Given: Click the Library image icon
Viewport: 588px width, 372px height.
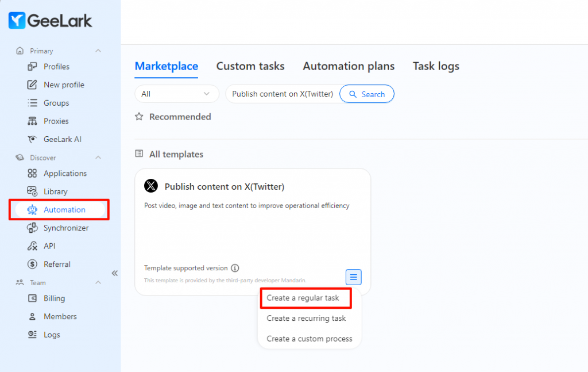Looking at the screenshot, I should point(32,191).
